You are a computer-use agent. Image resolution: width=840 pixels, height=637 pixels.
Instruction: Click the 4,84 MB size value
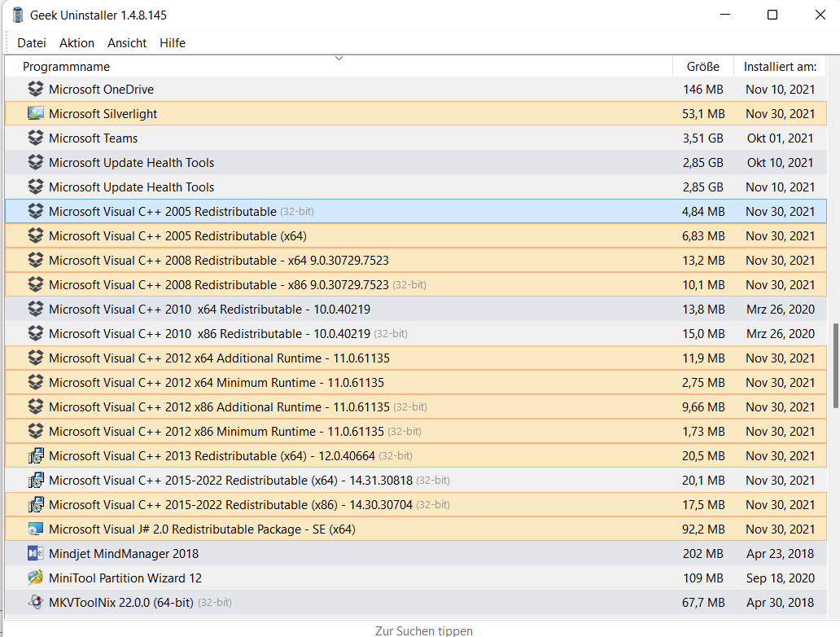tap(703, 212)
